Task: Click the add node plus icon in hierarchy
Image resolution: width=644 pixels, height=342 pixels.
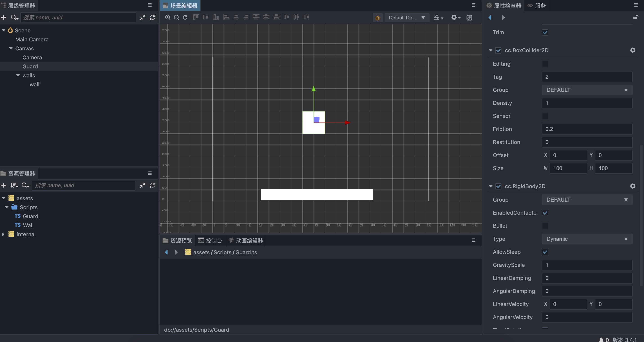Action: click(x=4, y=17)
